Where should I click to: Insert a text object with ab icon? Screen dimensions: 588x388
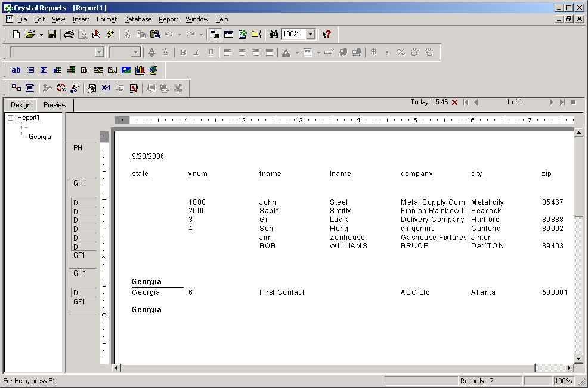[x=16, y=70]
